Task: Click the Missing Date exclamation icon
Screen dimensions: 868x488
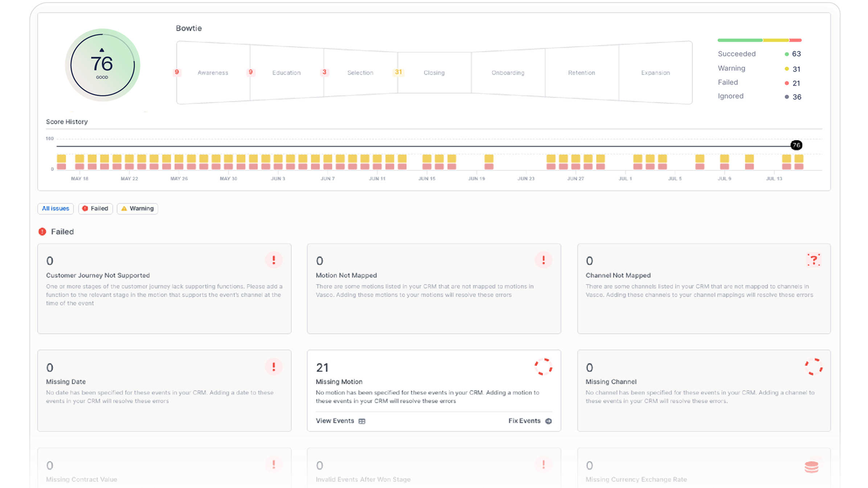Action: (274, 367)
